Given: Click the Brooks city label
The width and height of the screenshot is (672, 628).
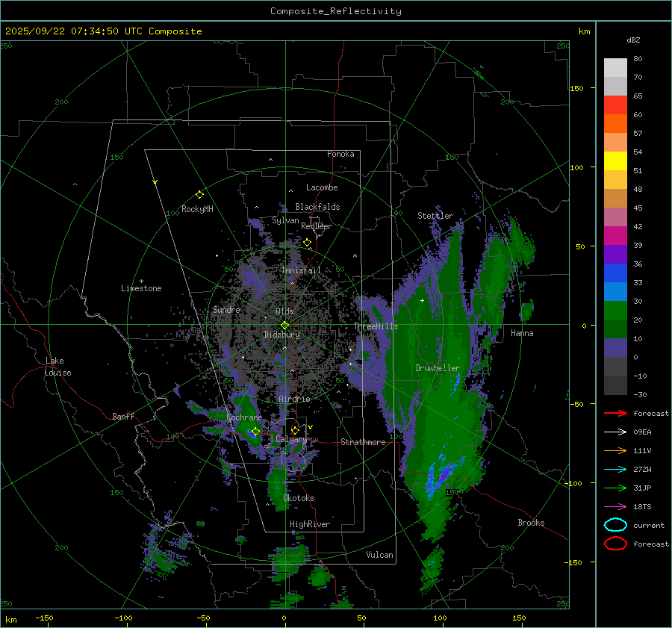Looking at the screenshot, I should click(x=531, y=523).
